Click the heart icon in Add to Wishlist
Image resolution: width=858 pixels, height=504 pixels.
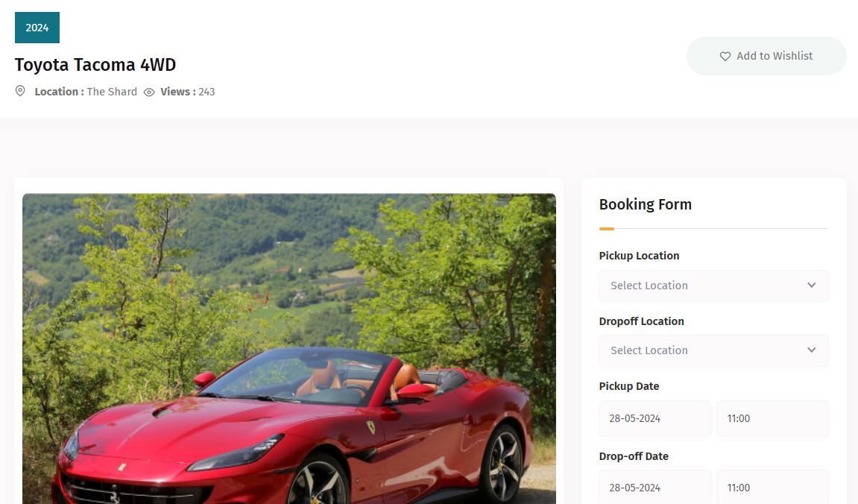(x=725, y=57)
